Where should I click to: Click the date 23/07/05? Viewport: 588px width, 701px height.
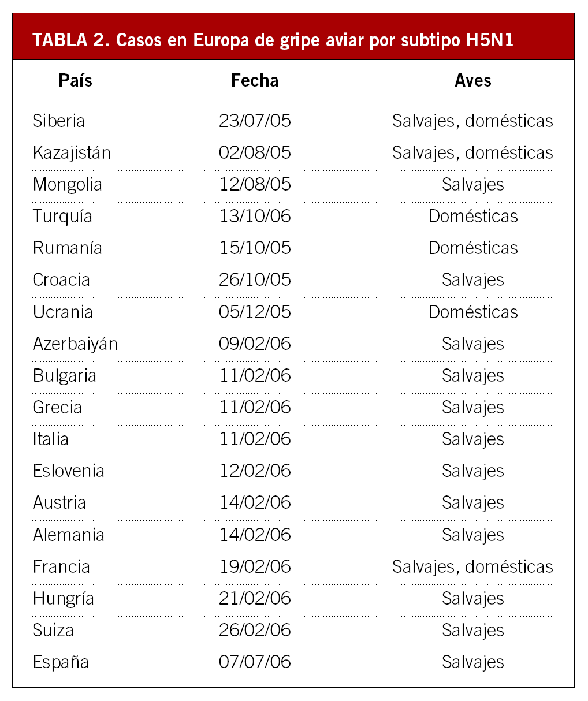coord(255,121)
